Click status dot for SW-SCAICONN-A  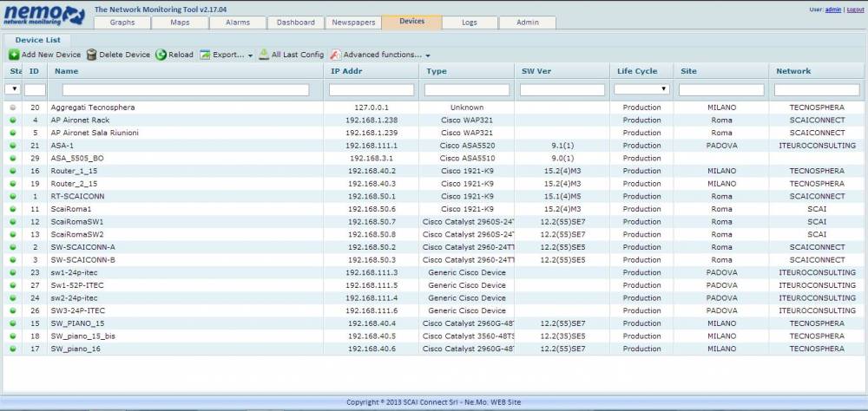click(13, 247)
